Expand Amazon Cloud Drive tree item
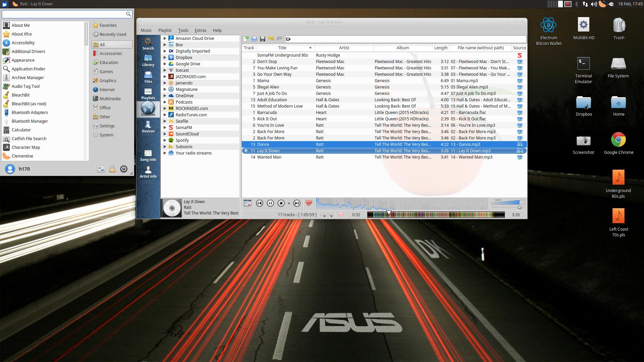This screenshot has width=644, height=362. pos(165,38)
